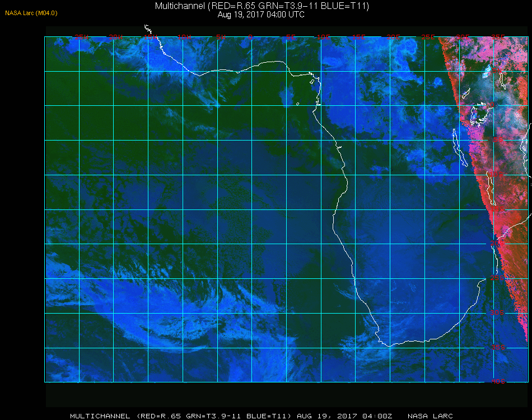Click the 5N latitude label
Image resolution: width=532 pixels, height=420 pixels.
point(497,71)
